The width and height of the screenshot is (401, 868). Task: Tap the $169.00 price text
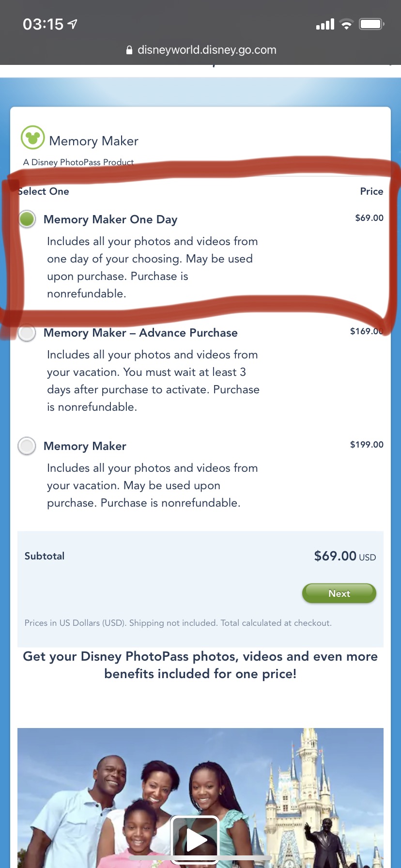click(366, 331)
